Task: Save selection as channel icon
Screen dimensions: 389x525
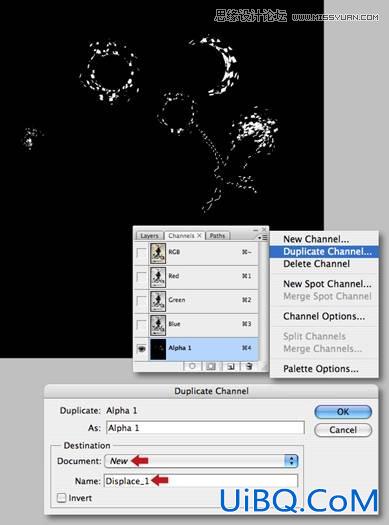Action: [x=211, y=366]
